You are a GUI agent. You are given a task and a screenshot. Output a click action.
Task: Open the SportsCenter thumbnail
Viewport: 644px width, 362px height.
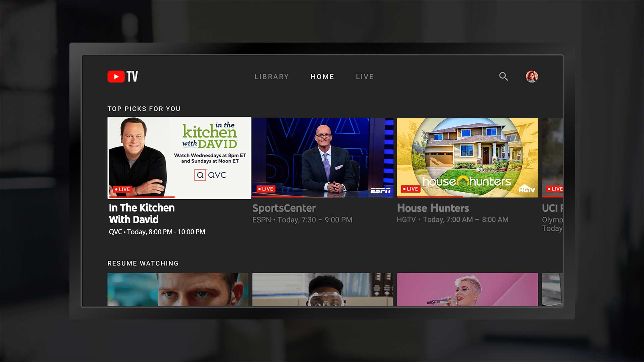click(323, 158)
